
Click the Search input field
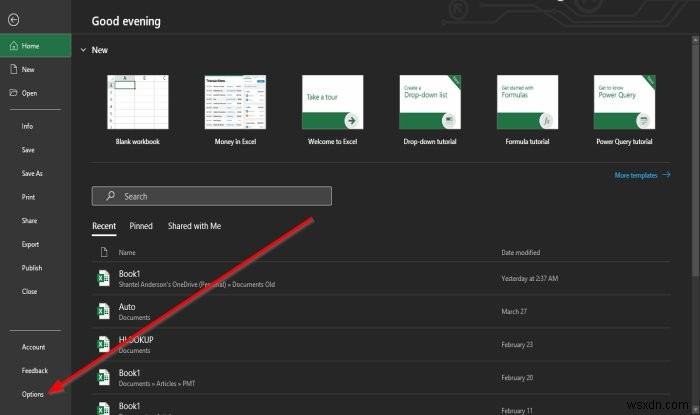(212, 196)
